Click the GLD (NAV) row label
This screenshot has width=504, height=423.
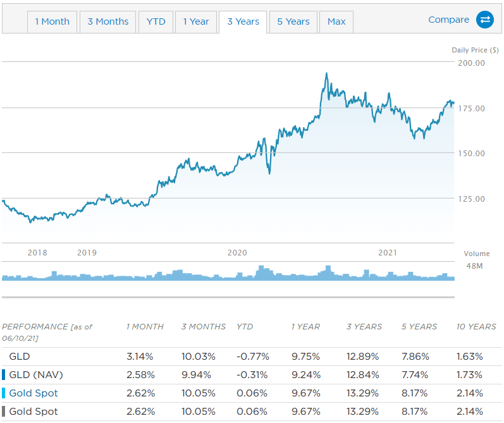click(x=36, y=375)
